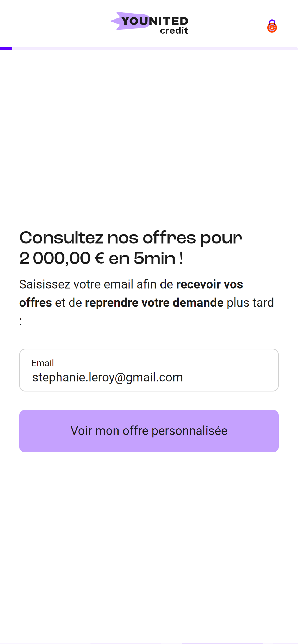Viewport: 298px width, 644px height.
Task: Click the "2 000,00 €" amount in heading
Action: (x=62, y=259)
